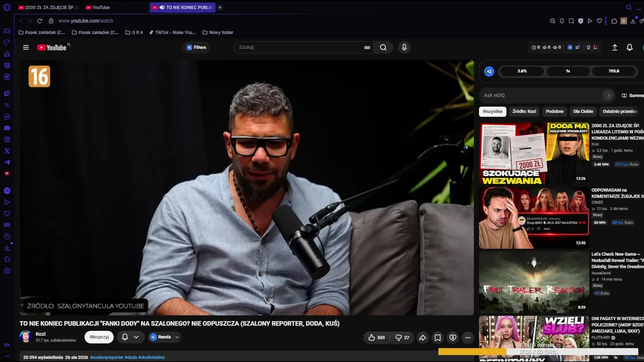Open the Kozi channel name link
The width and height of the screenshot is (644, 362).
40,334
